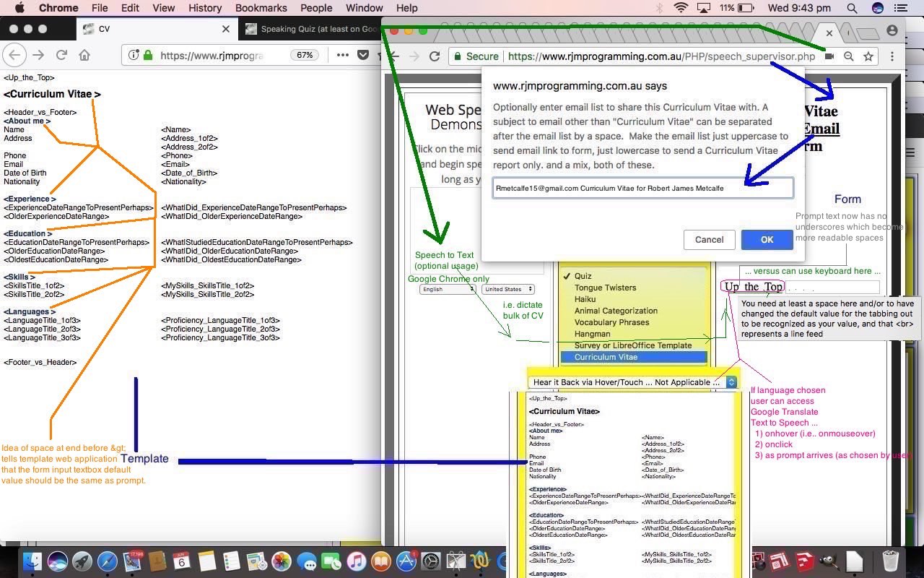The height and width of the screenshot is (578, 924).
Task: Go back using the left browser's back arrow
Action: tap(14, 55)
